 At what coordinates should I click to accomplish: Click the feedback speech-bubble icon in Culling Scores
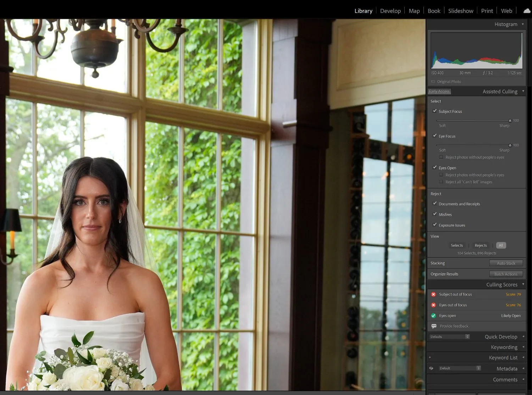(x=434, y=326)
